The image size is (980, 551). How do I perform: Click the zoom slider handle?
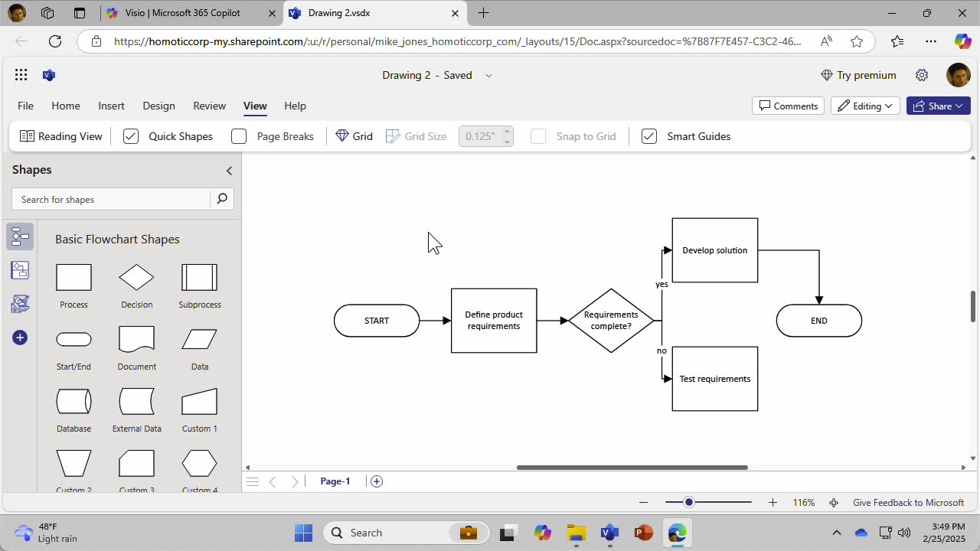[689, 502]
